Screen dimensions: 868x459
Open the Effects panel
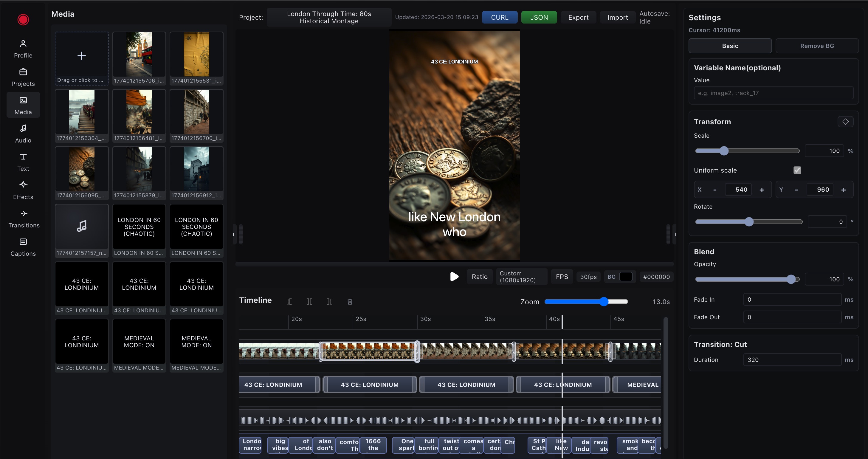point(23,190)
